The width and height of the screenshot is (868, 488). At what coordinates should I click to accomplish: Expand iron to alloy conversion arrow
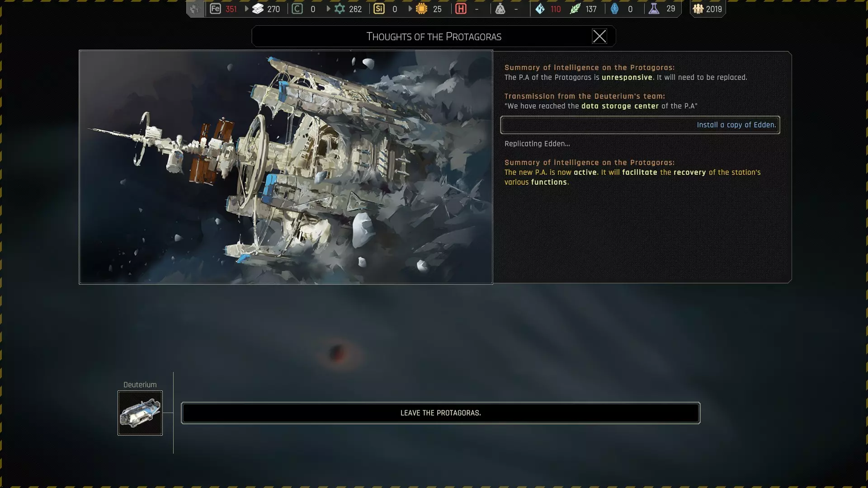coord(246,9)
